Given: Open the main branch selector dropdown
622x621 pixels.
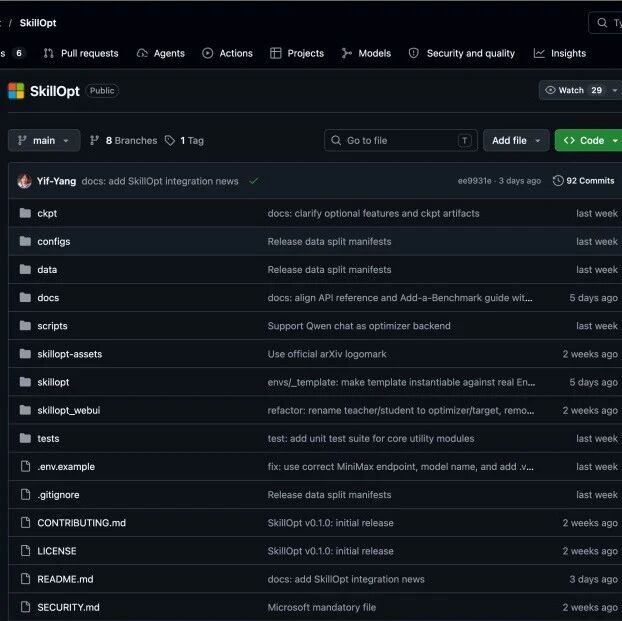Looking at the screenshot, I should 44,140.
